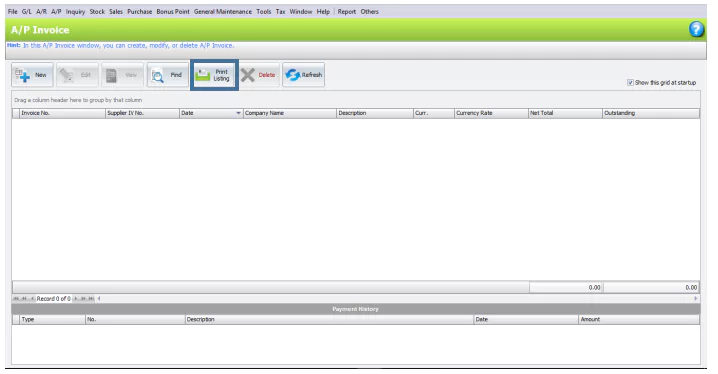The image size is (718, 374).
Task: Refresh the invoice grid
Action: pos(304,75)
